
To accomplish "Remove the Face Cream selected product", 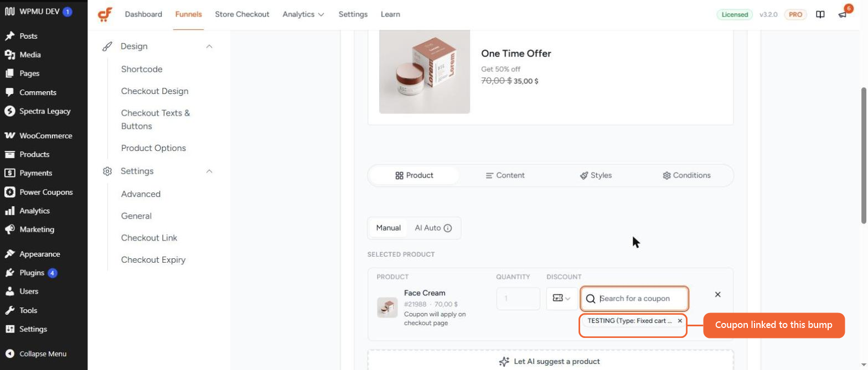I will click(718, 294).
